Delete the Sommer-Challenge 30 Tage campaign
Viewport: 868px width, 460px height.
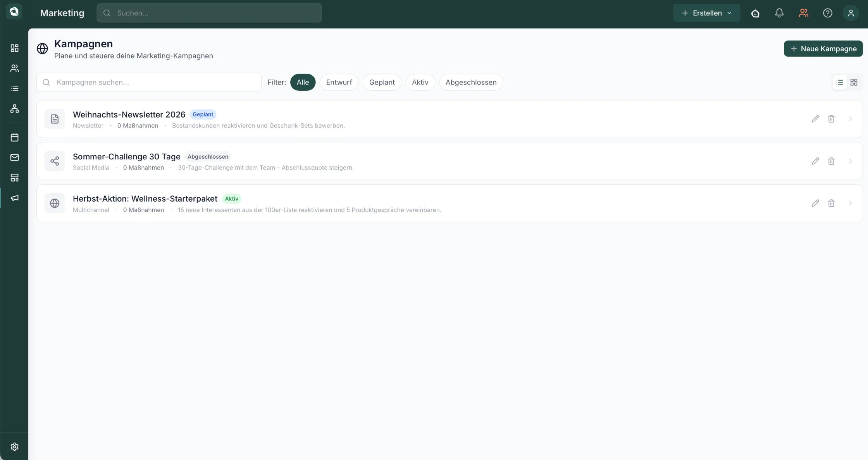click(x=831, y=161)
